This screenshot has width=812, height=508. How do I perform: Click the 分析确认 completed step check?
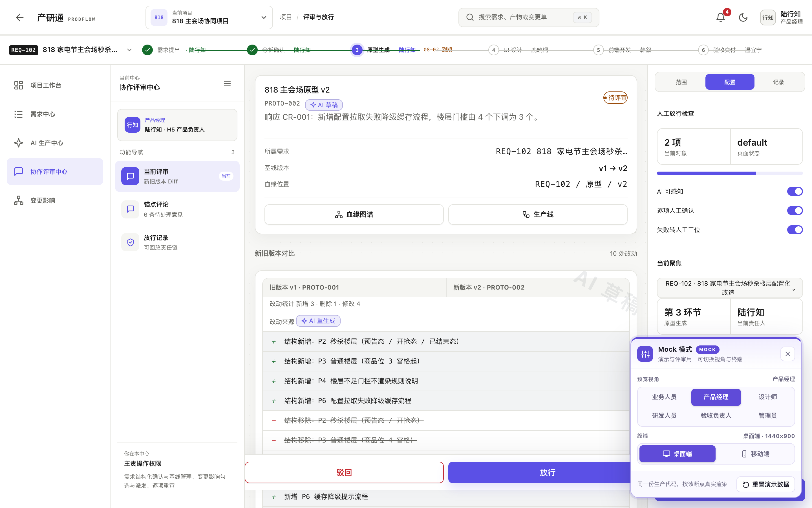click(x=252, y=50)
